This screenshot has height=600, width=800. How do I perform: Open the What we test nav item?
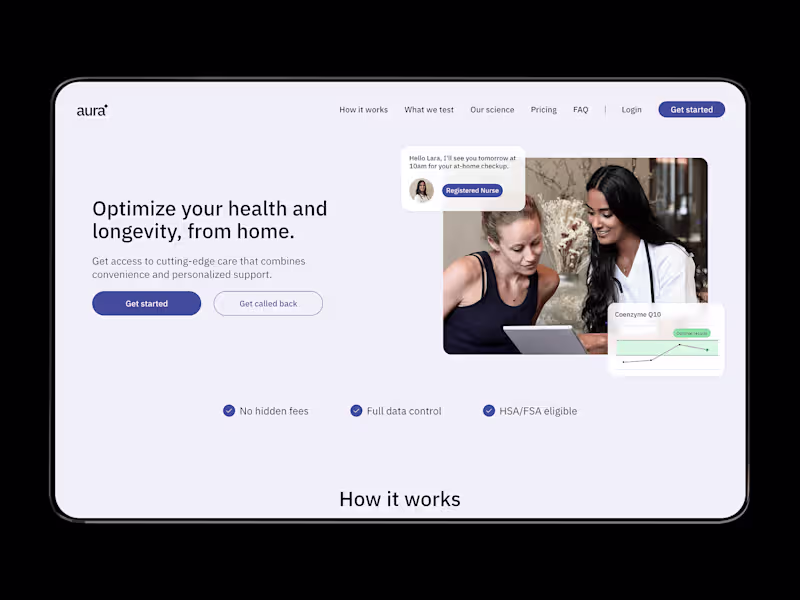429,110
